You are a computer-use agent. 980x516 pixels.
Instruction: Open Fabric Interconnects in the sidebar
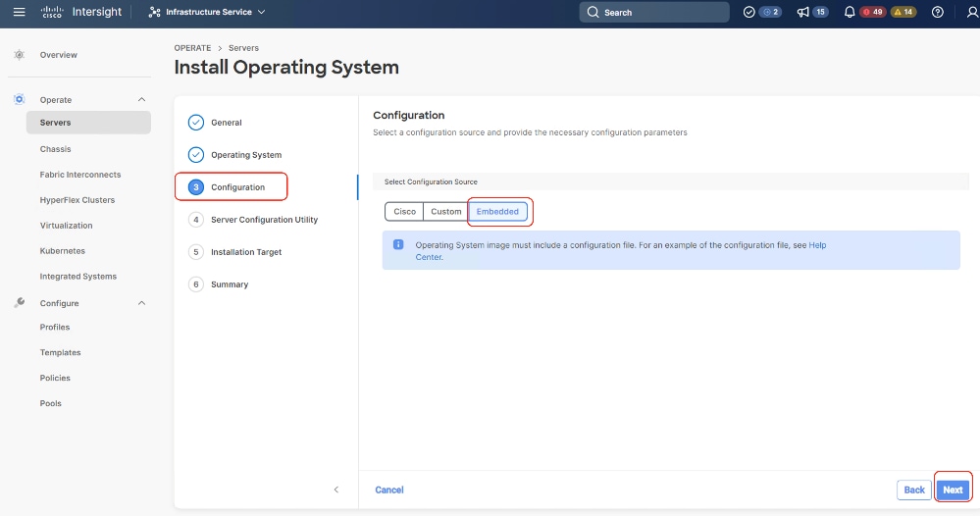[x=80, y=175]
